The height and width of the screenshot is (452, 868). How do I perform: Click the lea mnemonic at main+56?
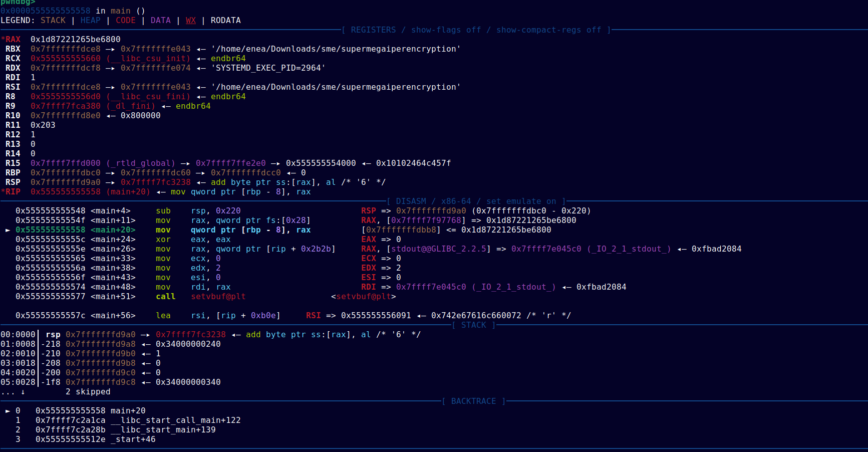[x=163, y=315]
